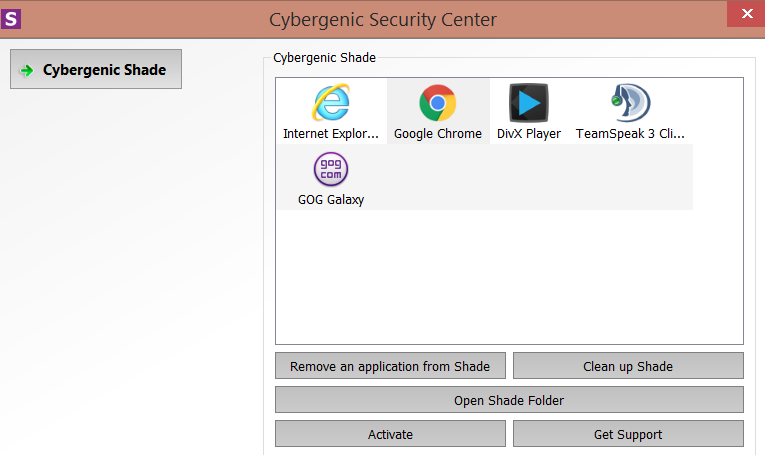Open Shade Folder

(509, 400)
